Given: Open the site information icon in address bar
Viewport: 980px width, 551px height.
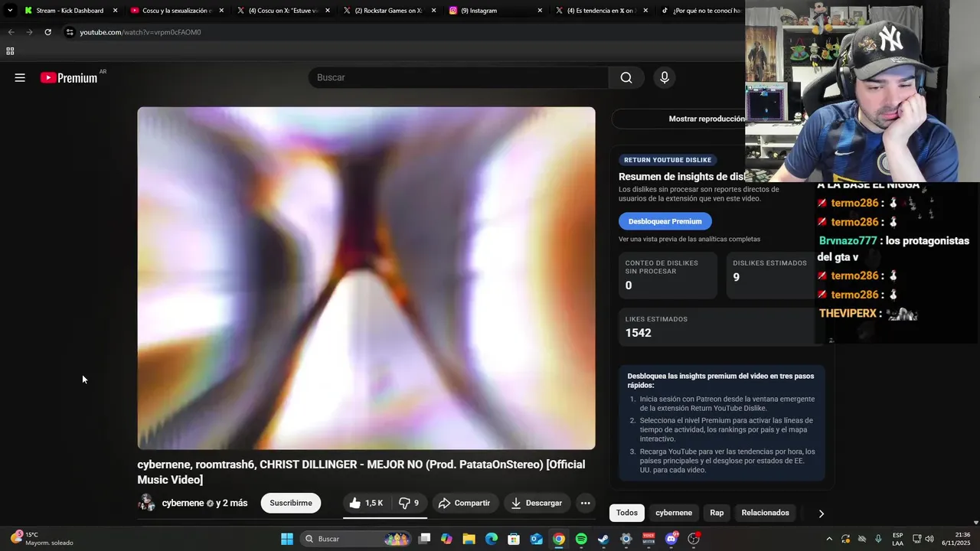Looking at the screenshot, I should [x=70, y=32].
